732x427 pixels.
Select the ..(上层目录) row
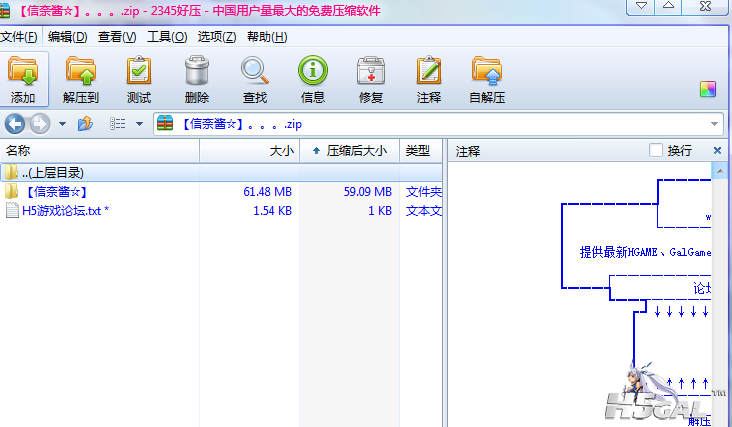pyautogui.click(x=221, y=173)
